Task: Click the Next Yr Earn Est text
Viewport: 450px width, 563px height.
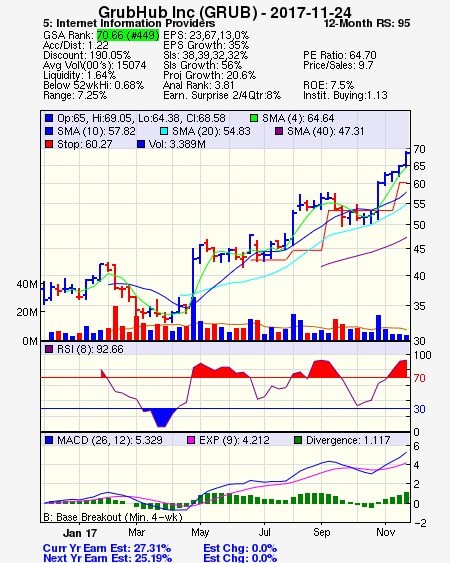Action: (x=107, y=558)
